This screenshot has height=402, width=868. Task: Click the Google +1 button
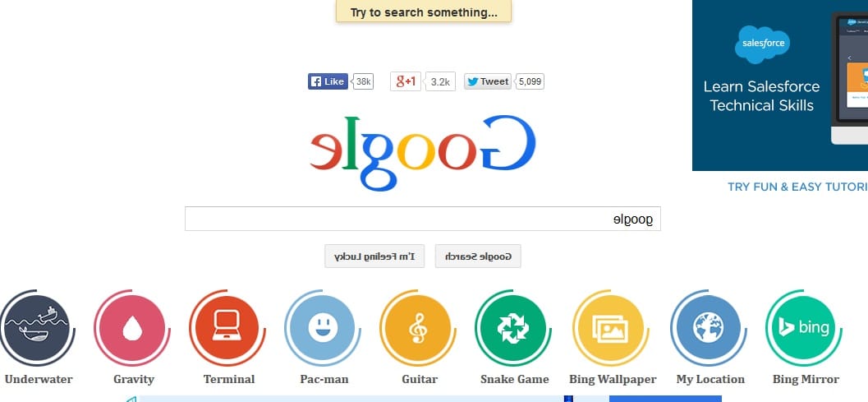pos(405,81)
